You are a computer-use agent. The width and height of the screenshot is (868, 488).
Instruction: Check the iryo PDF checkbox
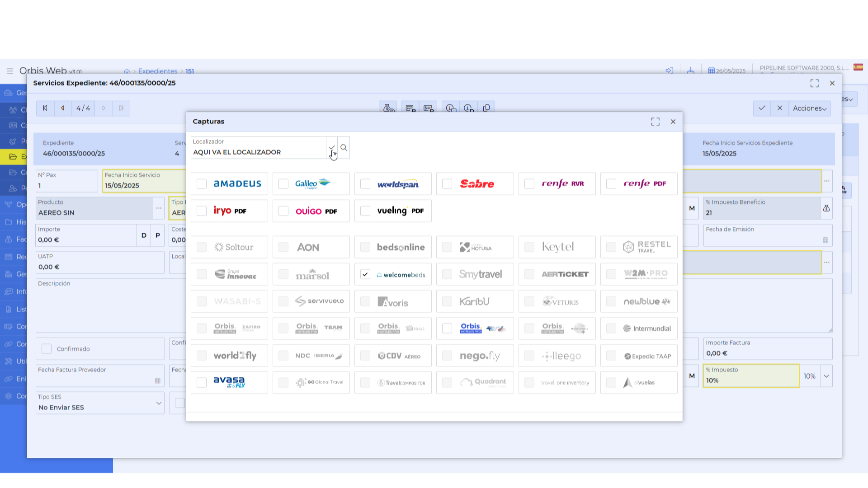point(202,211)
